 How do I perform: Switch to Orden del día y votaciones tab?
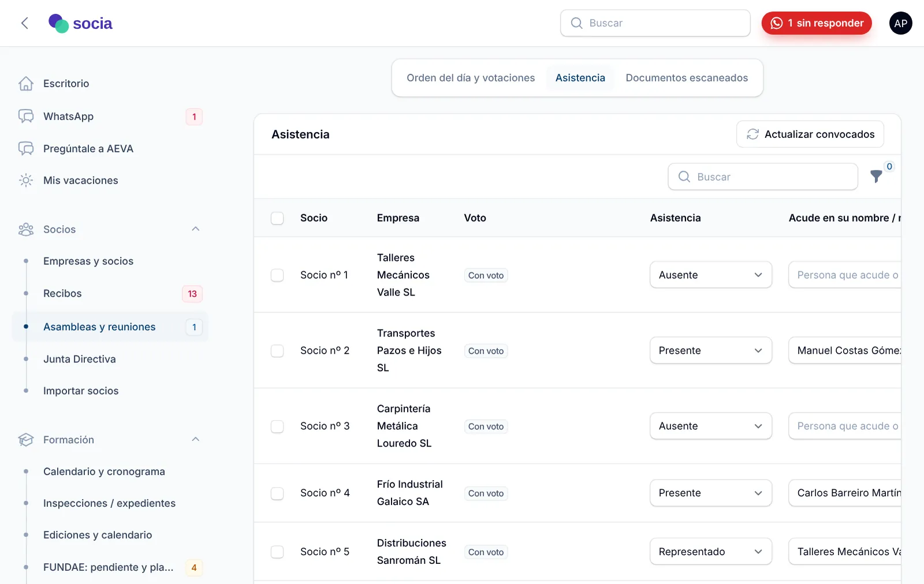(x=471, y=78)
